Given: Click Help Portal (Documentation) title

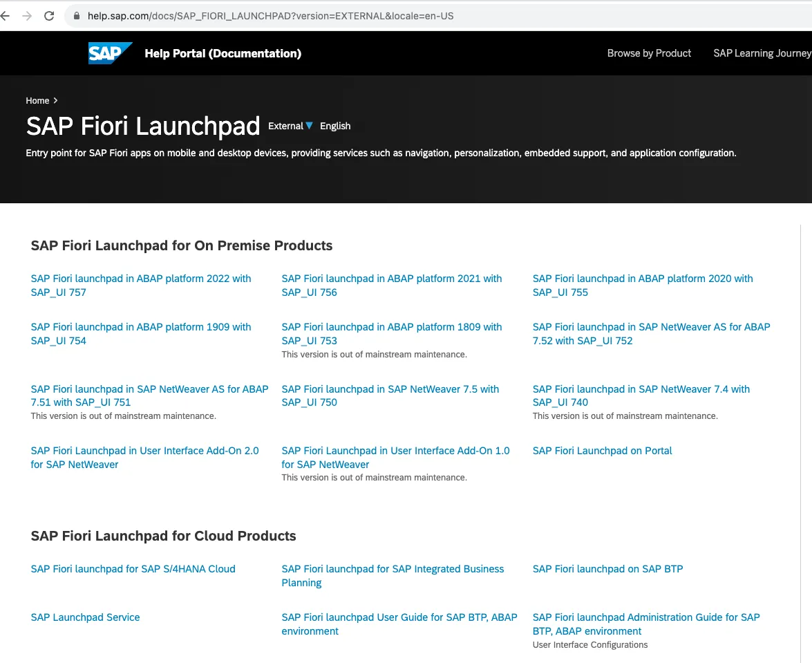Looking at the screenshot, I should (x=223, y=53).
